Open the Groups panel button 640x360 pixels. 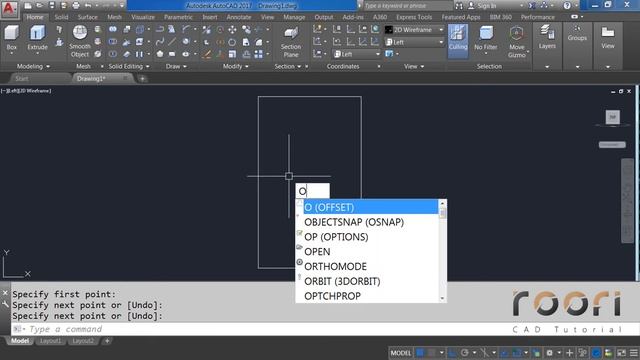click(x=577, y=33)
